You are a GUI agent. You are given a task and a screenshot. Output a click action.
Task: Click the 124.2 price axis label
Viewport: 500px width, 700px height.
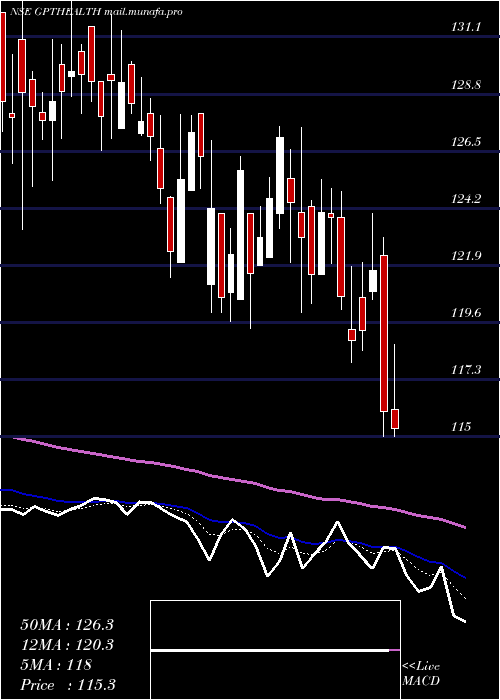pyautogui.click(x=466, y=199)
